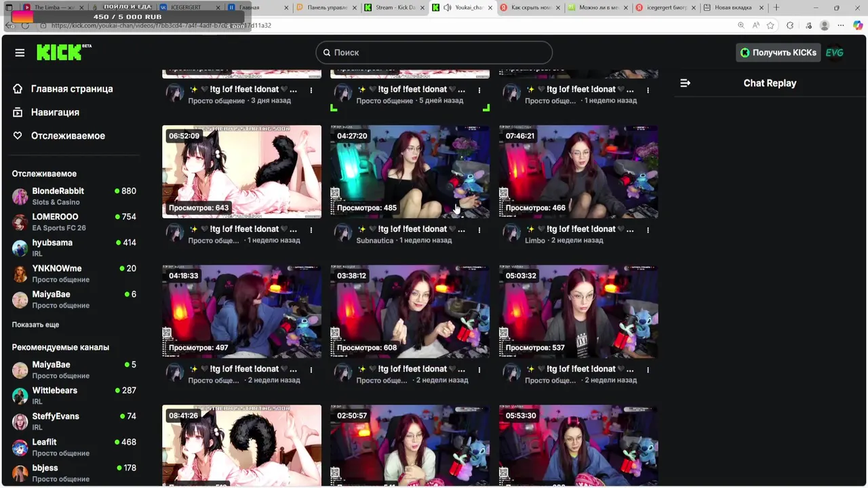The height and width of the screenshot is (488, 868).
Task: Switch to Как скрыть номер tab
Action: pos(530,7)
